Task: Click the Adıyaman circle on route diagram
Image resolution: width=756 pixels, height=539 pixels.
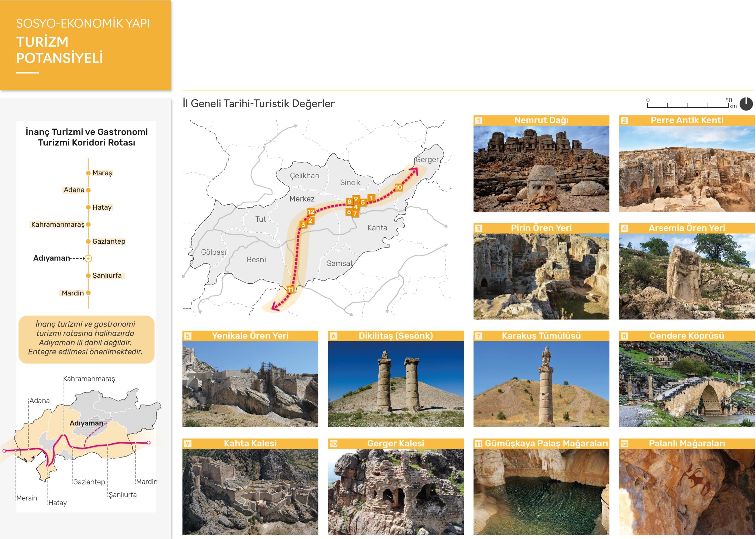Action: tap(88, 258)
